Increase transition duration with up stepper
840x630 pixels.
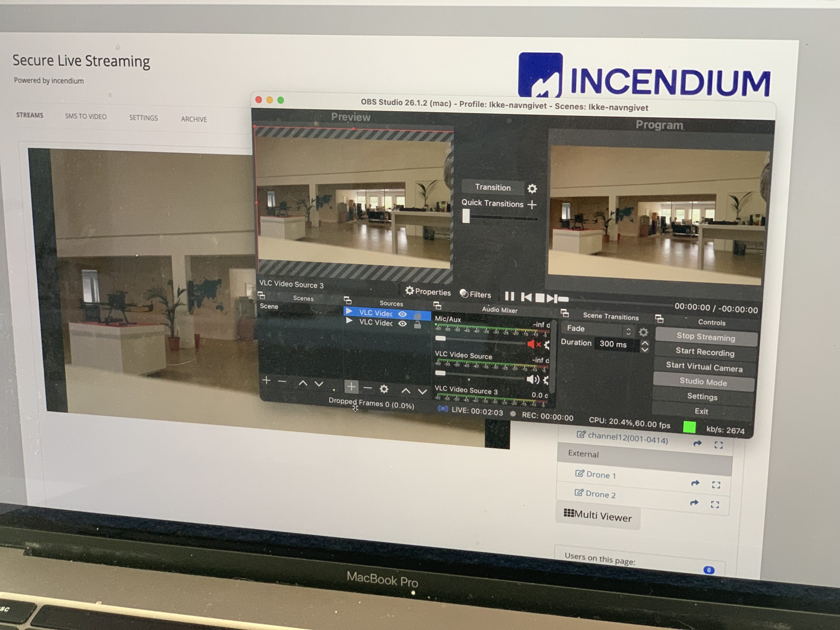(x=645, y=343)
